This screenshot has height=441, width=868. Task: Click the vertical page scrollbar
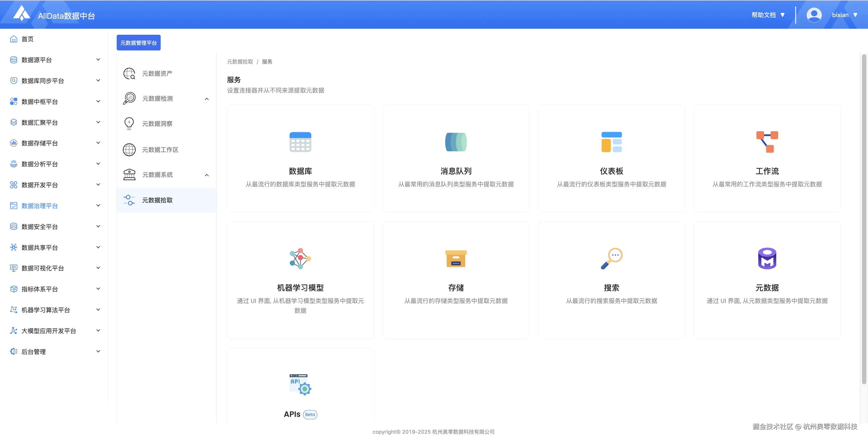[864, 219]
